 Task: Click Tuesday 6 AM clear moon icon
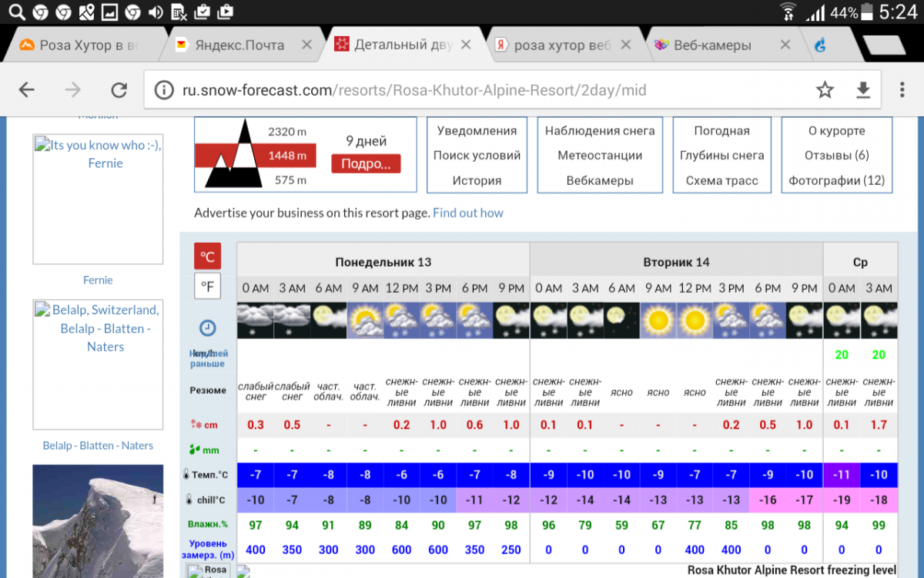(x=621, y=320)
